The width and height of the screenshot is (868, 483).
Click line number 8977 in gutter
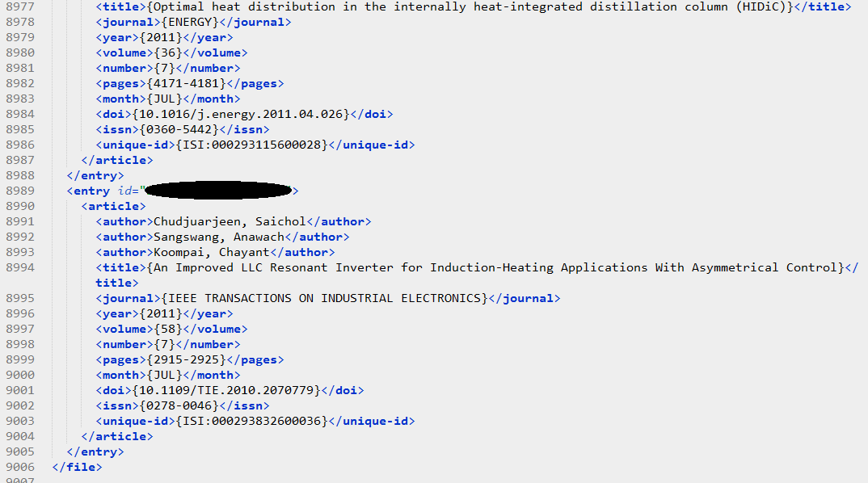20,6
